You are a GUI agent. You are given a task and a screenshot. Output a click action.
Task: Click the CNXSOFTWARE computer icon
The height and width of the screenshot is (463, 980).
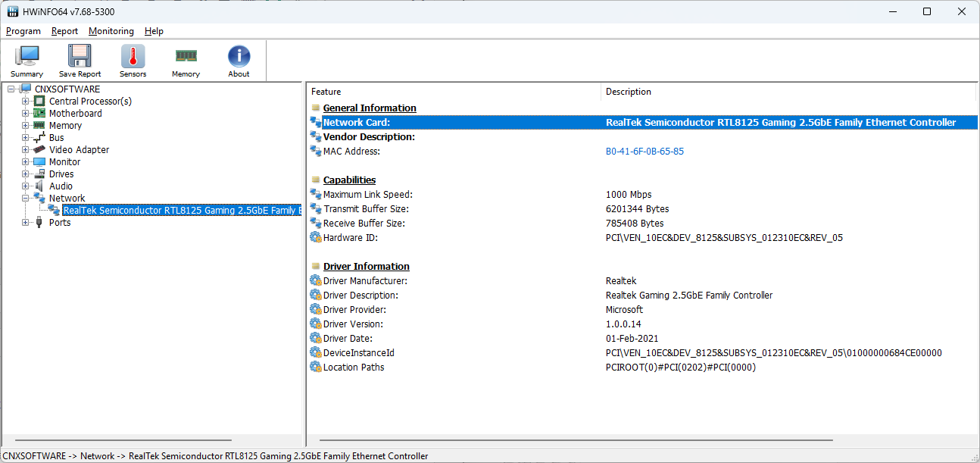click(x=26, y=89)
